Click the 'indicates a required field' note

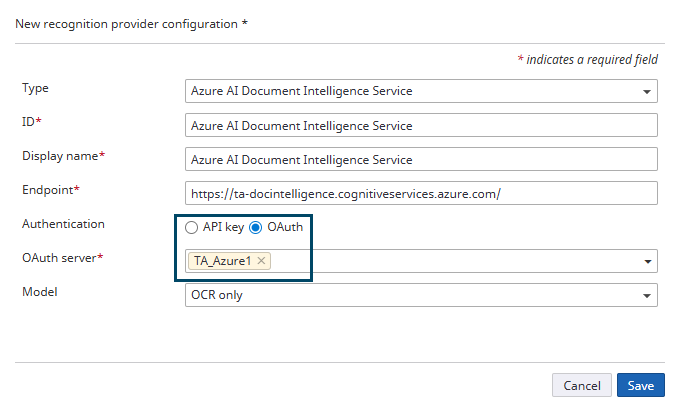(588, 59)
